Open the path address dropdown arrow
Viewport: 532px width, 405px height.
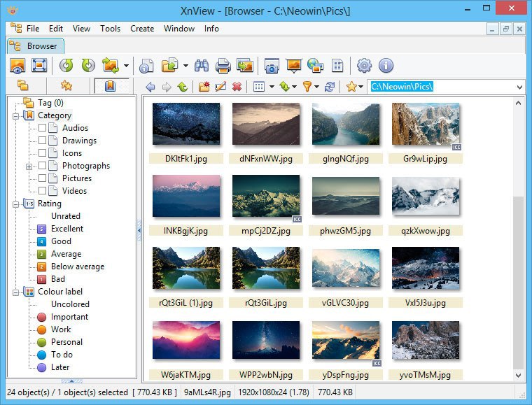point(519,87)
